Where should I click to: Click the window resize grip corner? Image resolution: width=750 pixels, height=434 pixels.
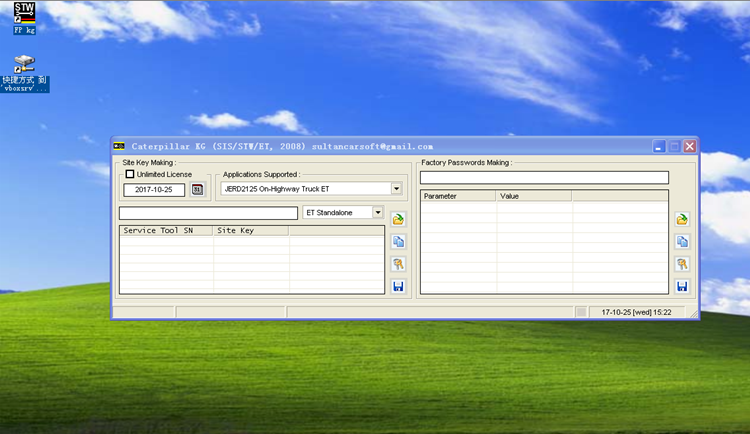coord(694,313)
